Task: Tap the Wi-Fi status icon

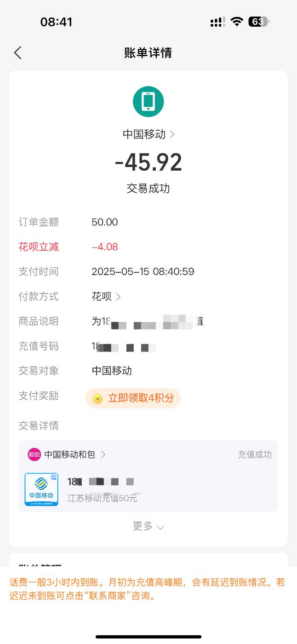Action: point(237,22)
